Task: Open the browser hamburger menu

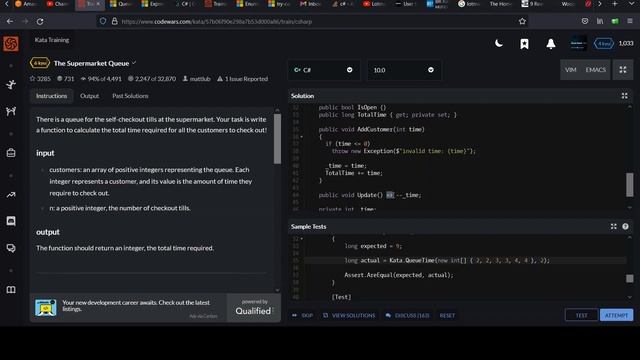Action: point(631,21)
